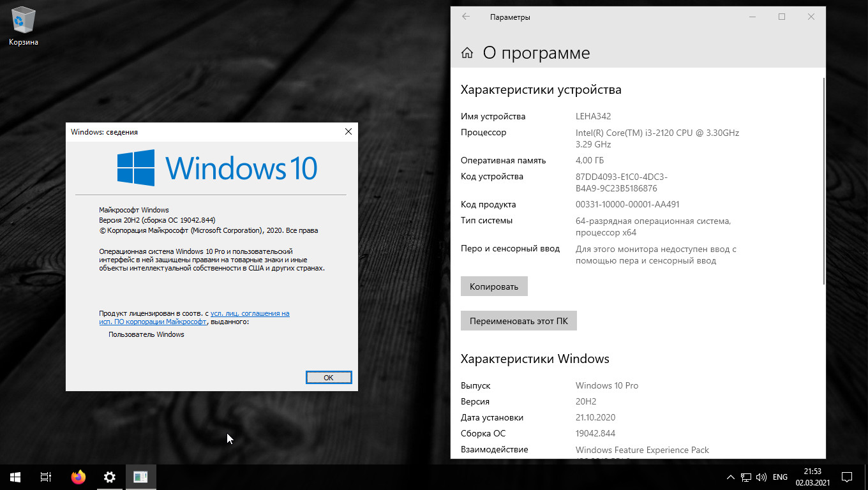Close the Windows: сведения dialog

tap(348, 131)
